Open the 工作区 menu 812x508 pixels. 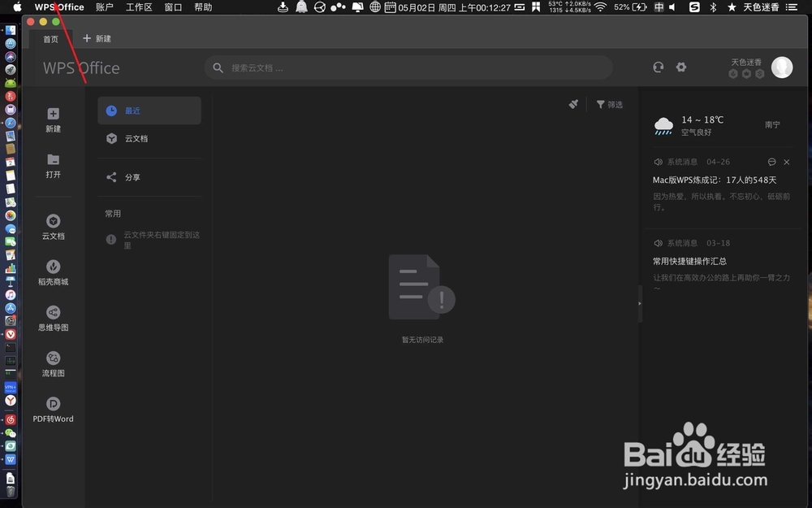[139, 7]
